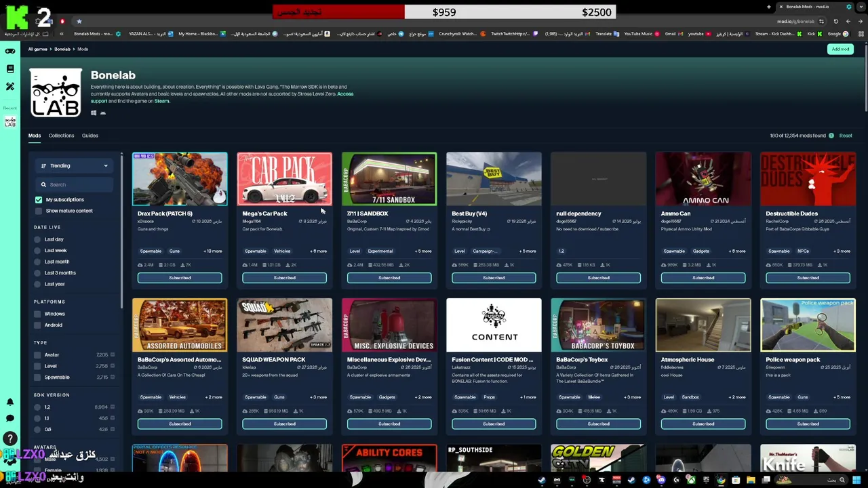Open the BaBaCorp's Toybox thumbnail
868x488 pixels.
click(x=599, y=325)
